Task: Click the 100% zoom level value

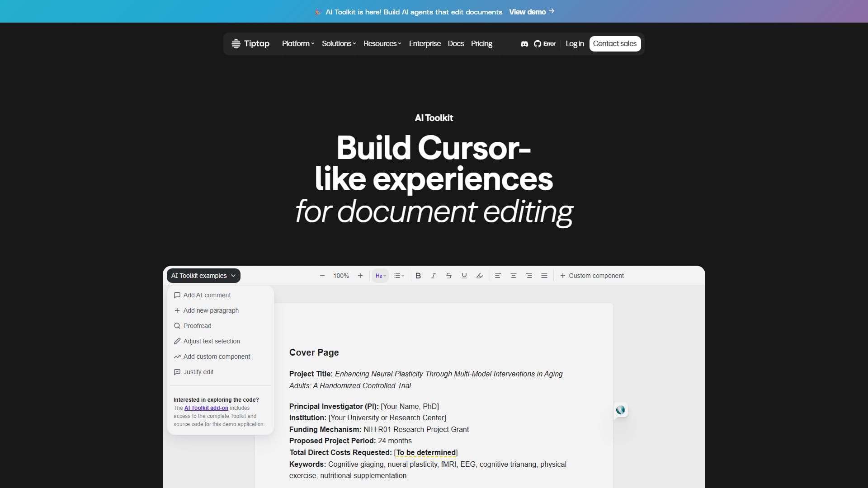Action: (341, 276)
